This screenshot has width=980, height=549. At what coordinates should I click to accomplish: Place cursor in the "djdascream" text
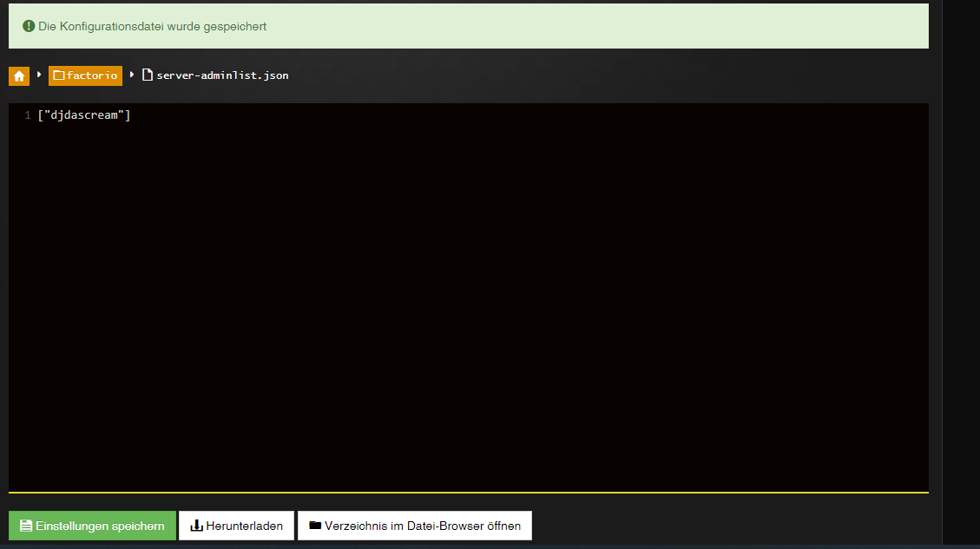tap(83, 115)
